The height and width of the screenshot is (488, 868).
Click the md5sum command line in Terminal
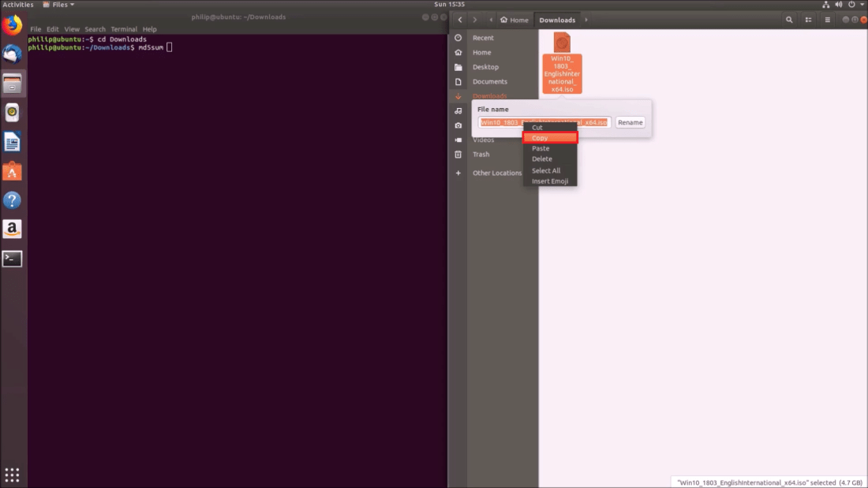point(99,47)
